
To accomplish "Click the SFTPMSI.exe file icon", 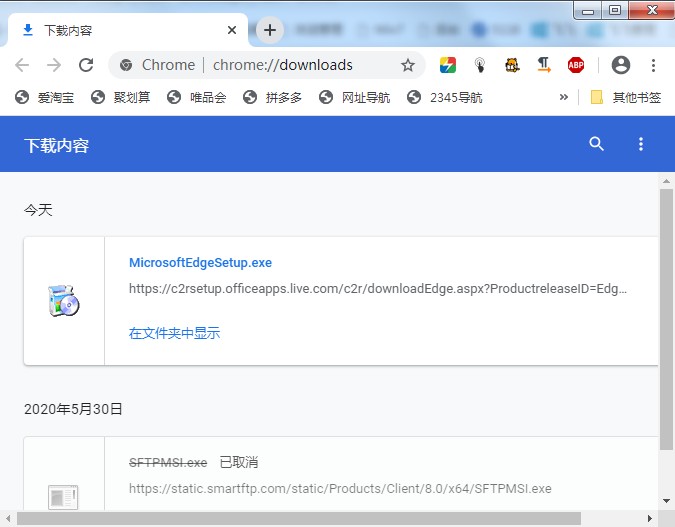I will coord(63,497).
